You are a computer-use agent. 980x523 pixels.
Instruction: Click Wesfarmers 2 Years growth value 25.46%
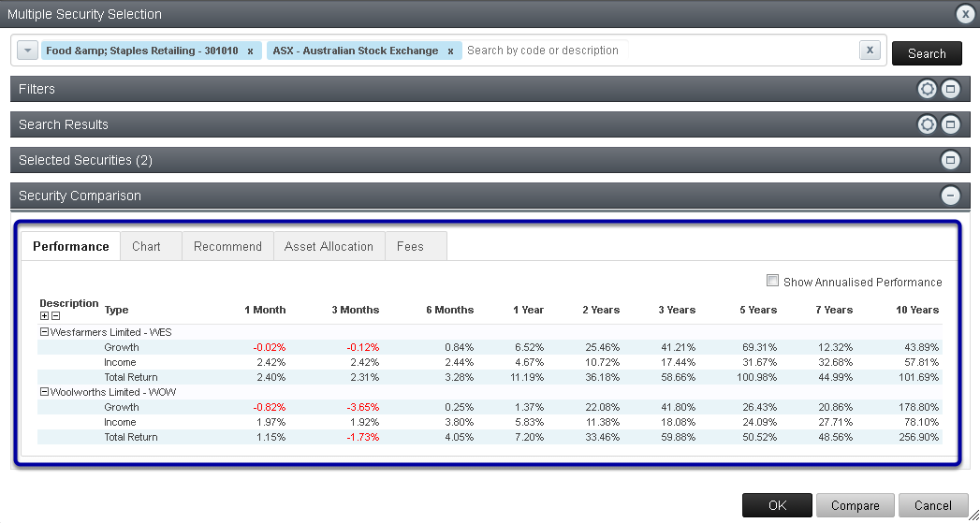click(603, 347)
